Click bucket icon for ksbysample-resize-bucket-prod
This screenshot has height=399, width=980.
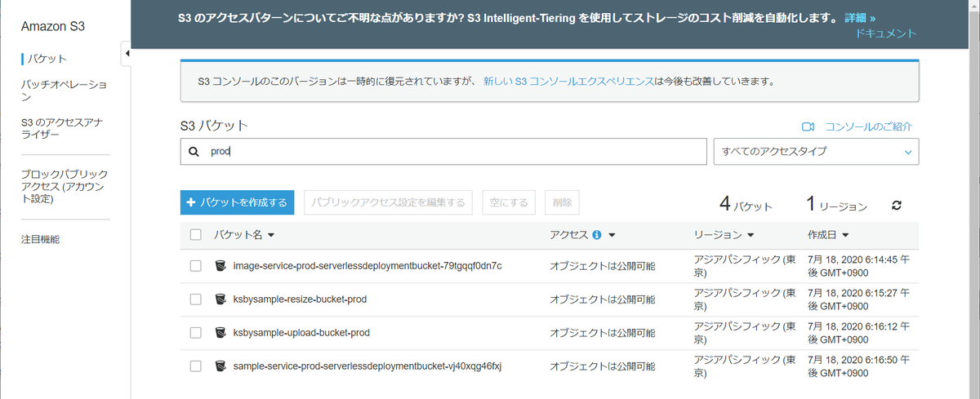point(220,299)
